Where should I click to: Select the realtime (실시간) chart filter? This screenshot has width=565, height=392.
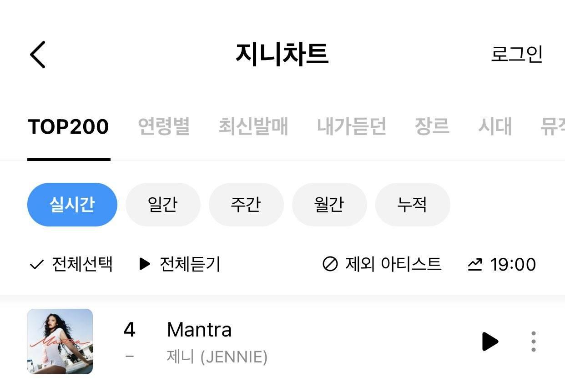(x=72, y=205)
